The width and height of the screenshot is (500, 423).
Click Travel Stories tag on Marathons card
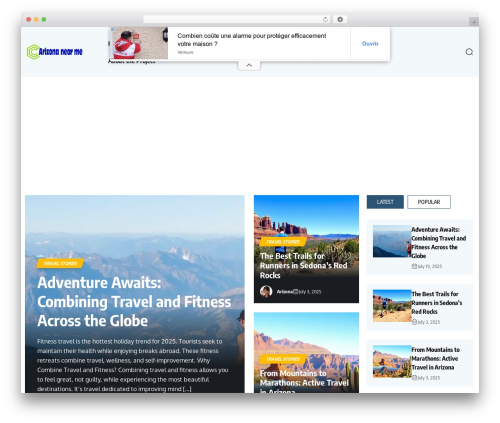tap(283, 359)
